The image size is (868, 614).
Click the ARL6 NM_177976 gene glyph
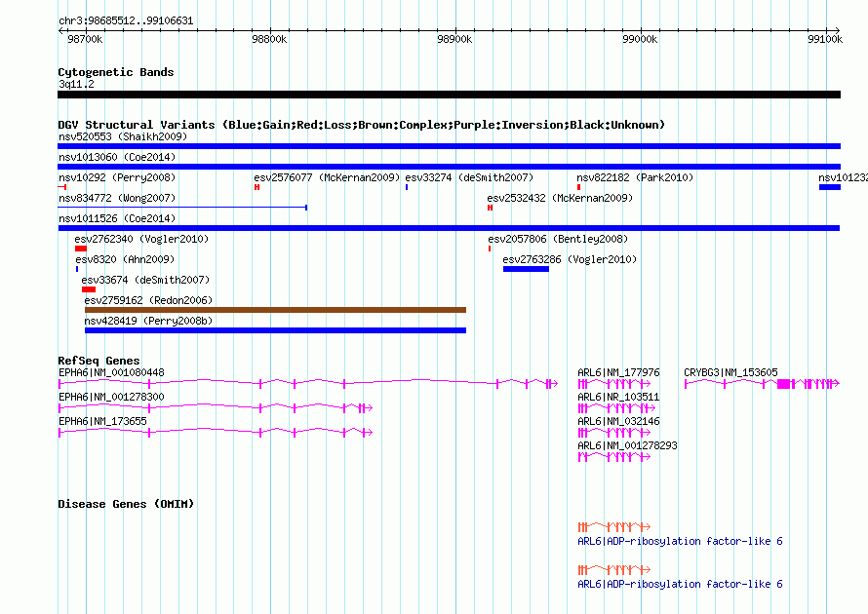[x=613, y=384]
